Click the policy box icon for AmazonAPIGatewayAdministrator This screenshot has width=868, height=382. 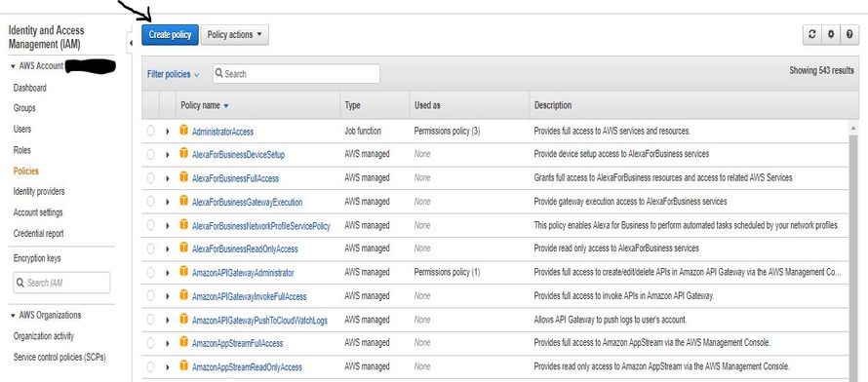[x=183, y=272]
